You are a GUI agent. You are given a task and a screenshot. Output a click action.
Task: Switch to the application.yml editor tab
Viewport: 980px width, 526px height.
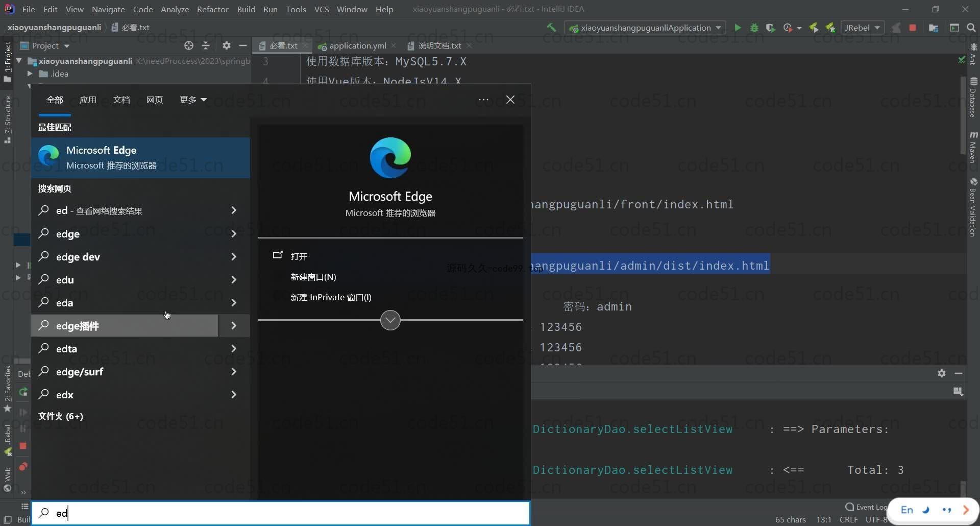click(357, 45)
